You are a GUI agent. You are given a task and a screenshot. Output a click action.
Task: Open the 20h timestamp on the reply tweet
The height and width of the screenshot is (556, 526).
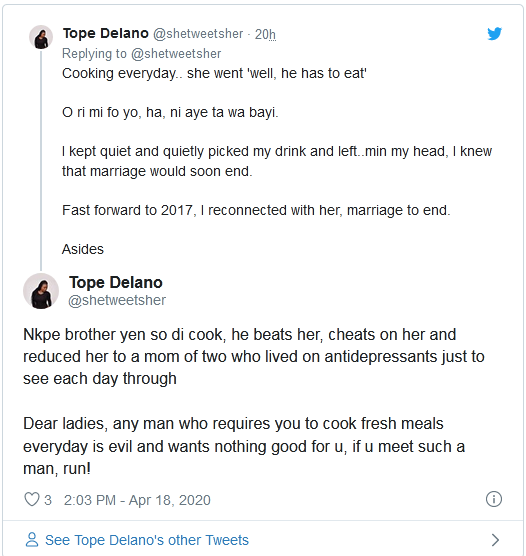coord(265,34)
